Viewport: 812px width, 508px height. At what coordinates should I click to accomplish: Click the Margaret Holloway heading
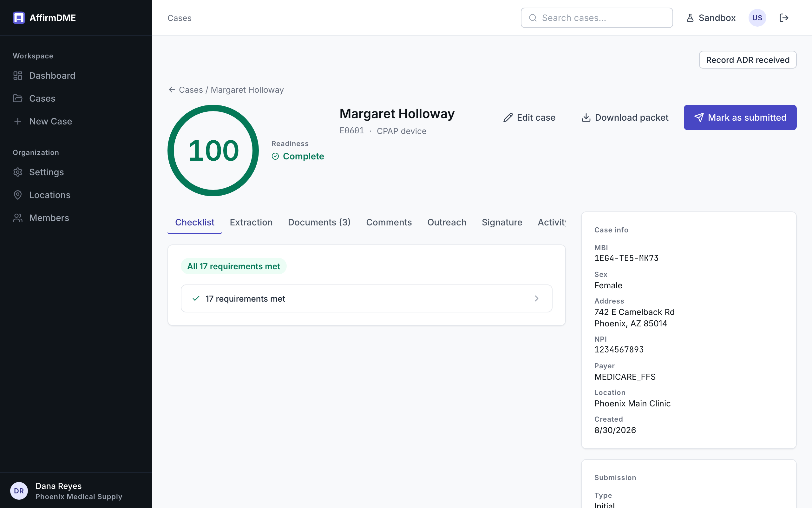397,114
